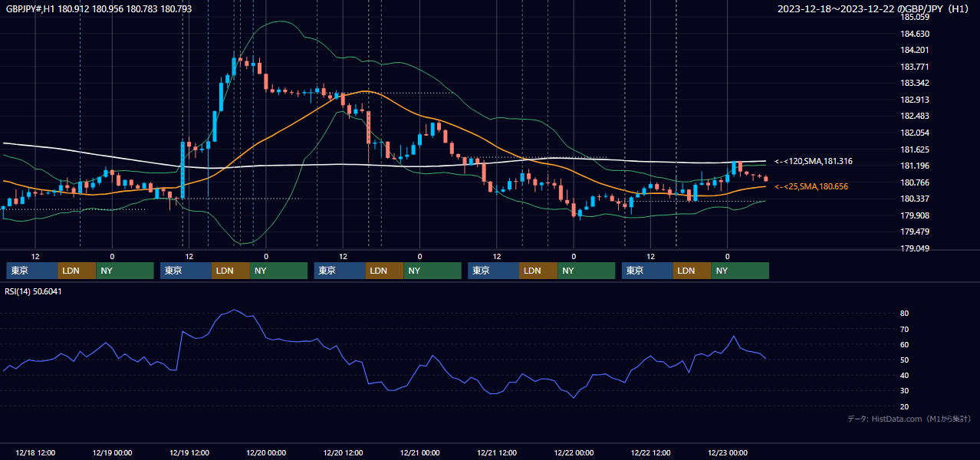
Task: Click the 12/20 00:00 time label
Action: (266, 452)
